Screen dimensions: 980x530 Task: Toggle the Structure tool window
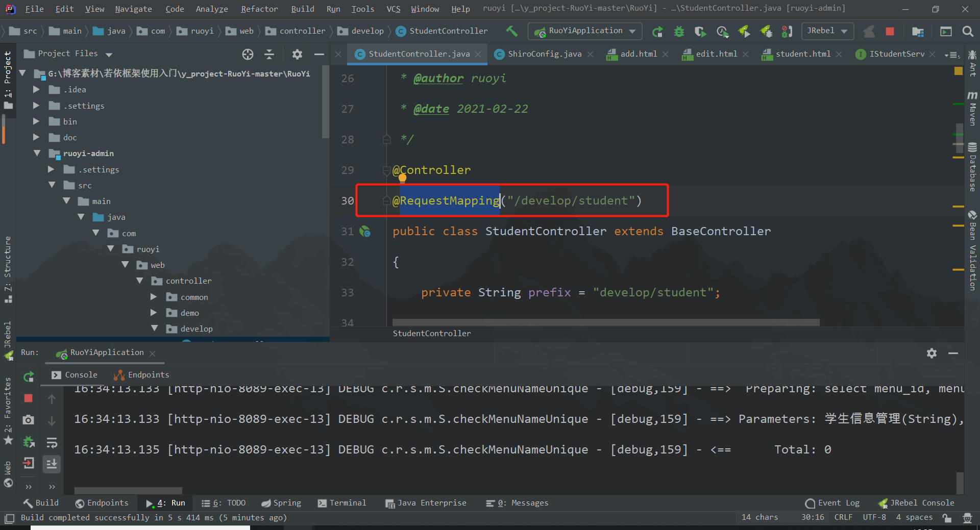[8, 269]
